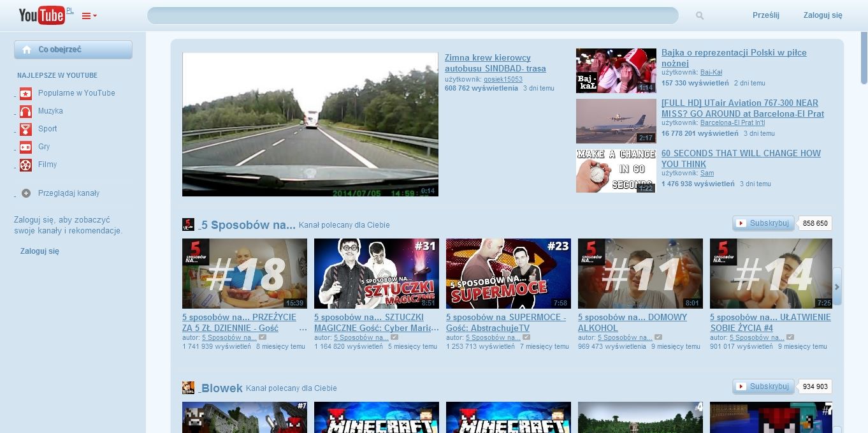Screen dimensions: 868x433
Task: Click the Filmy film reel icon
Action: coord(25,165)
